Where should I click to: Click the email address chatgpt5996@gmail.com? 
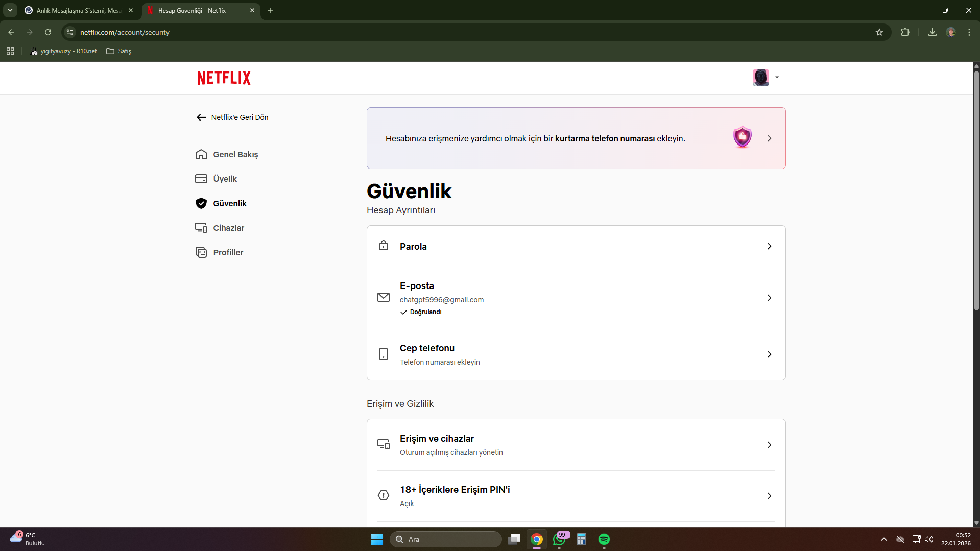442,300
